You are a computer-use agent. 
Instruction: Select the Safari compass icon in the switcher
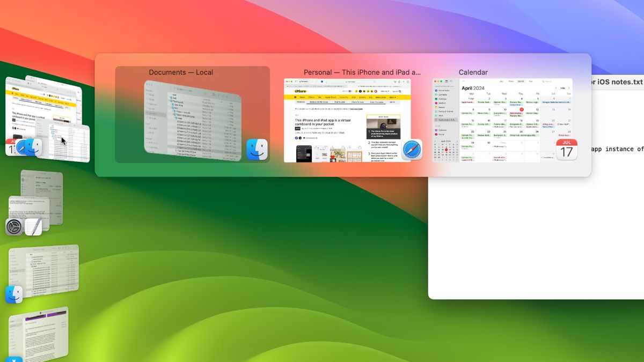pos(412,150)
